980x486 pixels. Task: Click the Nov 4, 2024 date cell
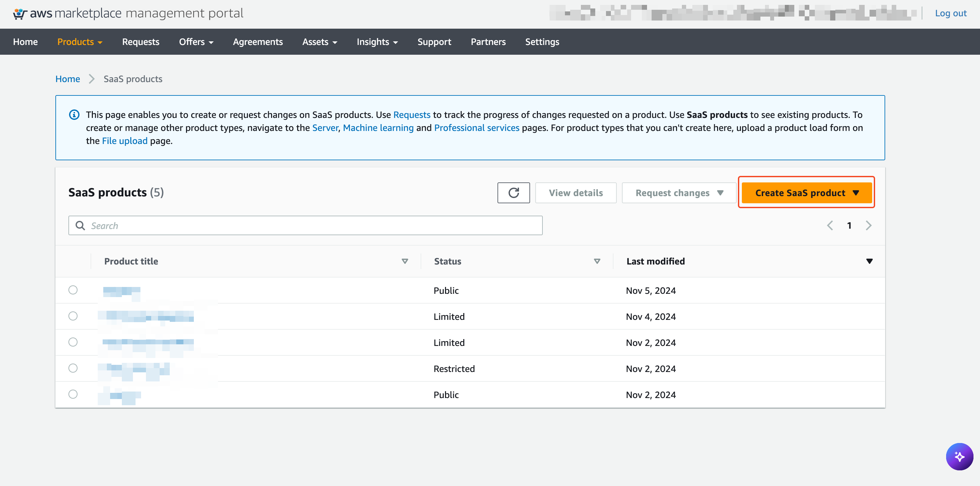[651, 316]
